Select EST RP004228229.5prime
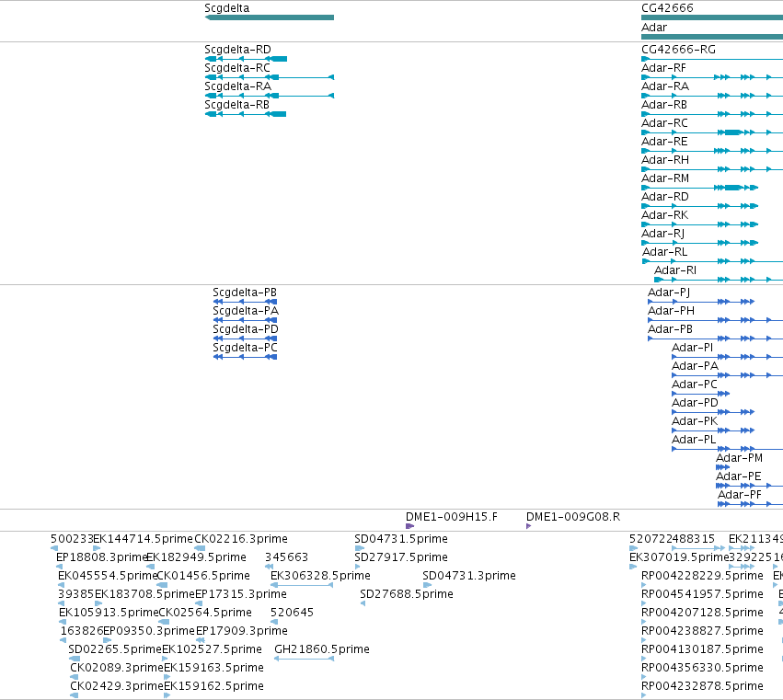This screenshot has width=783, height=700. pos(702,576)
